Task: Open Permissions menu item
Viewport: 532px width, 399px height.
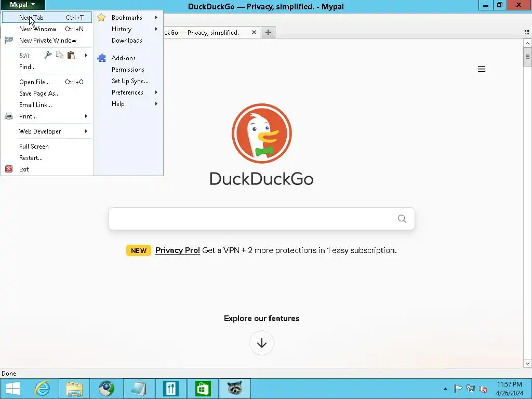Action: tap(128, 70)
